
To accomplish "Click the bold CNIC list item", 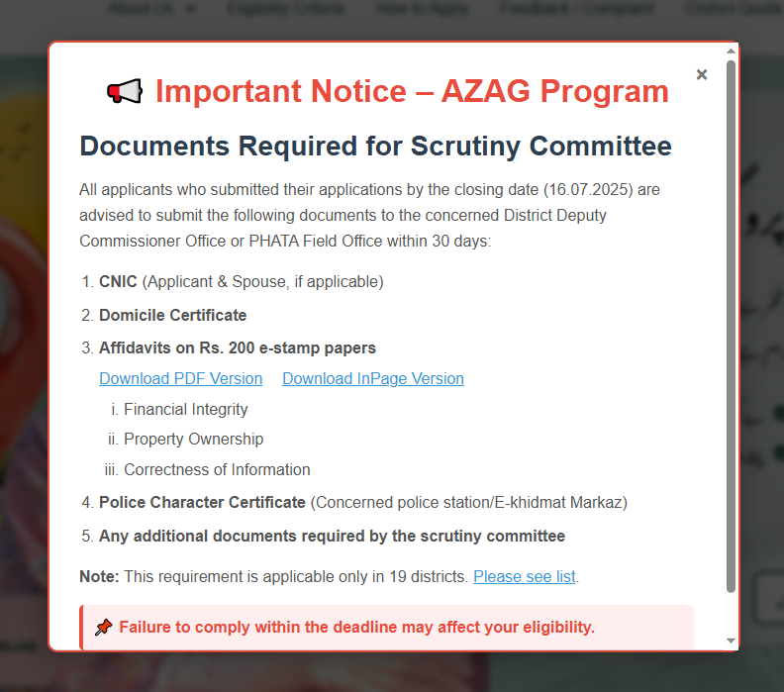I will [118, 281].
